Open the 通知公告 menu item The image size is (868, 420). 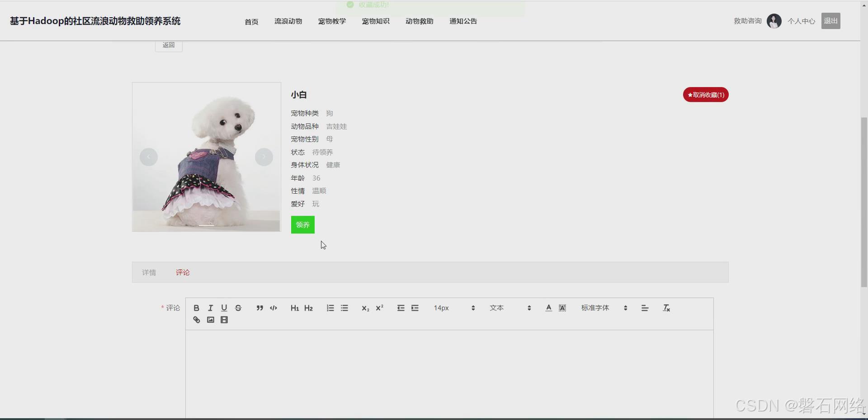coord(462,21)
